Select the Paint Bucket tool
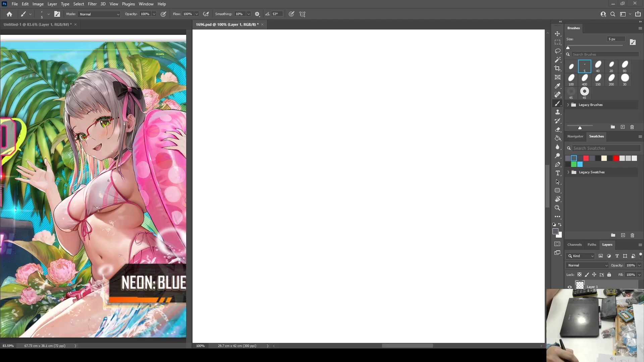The image size is (644, 362). click(557, 138)
